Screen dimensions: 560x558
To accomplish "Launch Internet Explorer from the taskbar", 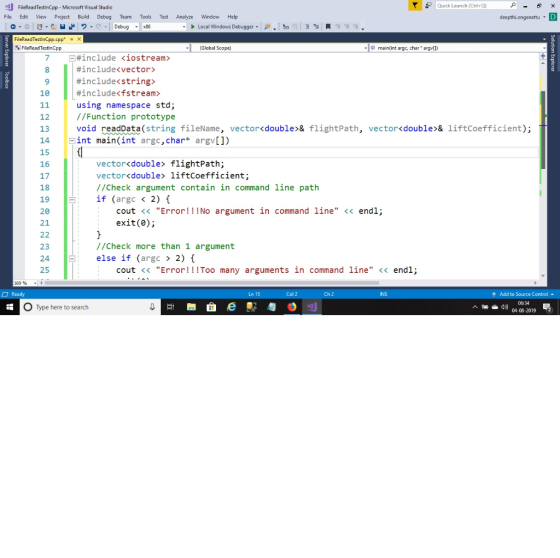I will [231, 307].
